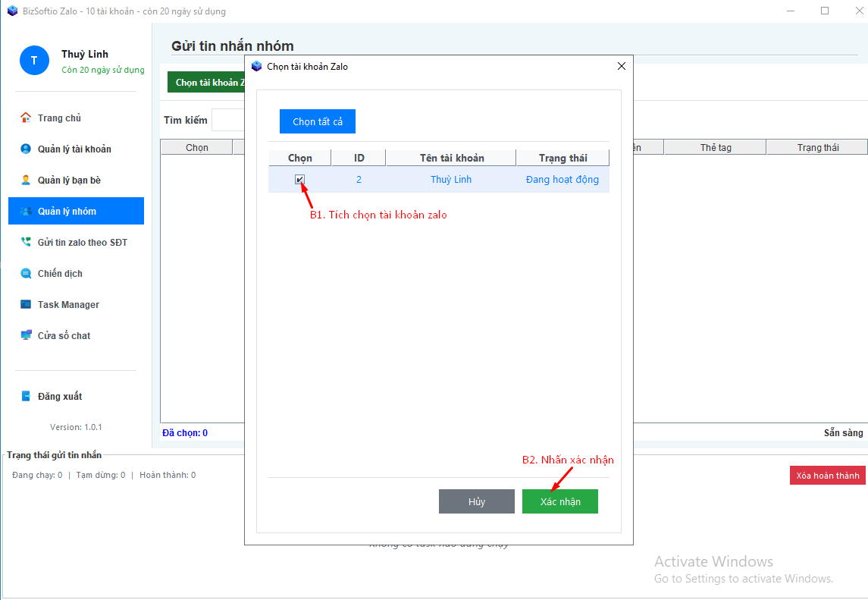Click the Xóa hoàn thành button
The height and width of the screenshot is (600, 868).
tap(826, 476)
